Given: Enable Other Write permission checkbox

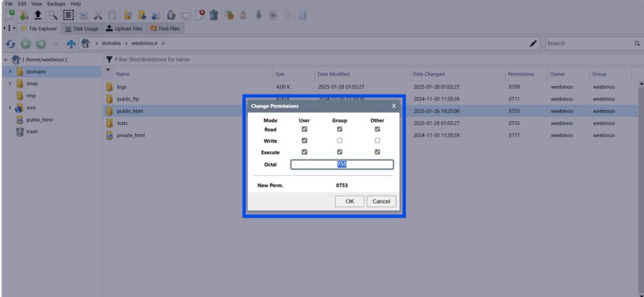Looking at the screenshot, I should pos(377,141).
